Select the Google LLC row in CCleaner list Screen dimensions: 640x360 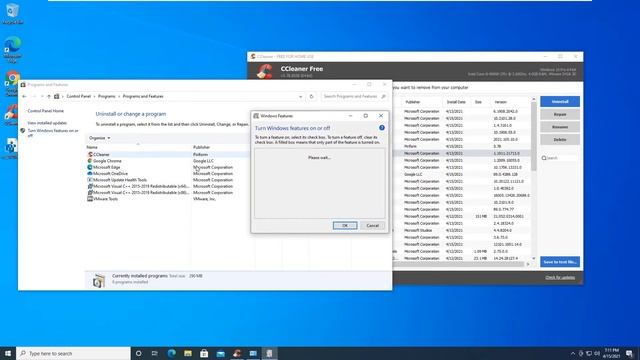tap(461, 174)
